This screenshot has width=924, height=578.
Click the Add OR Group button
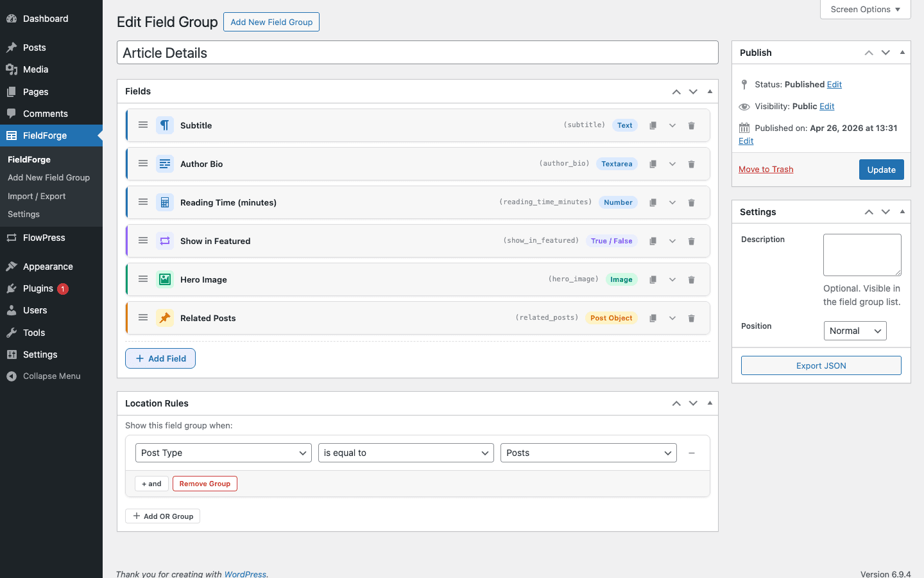point(162,516)
